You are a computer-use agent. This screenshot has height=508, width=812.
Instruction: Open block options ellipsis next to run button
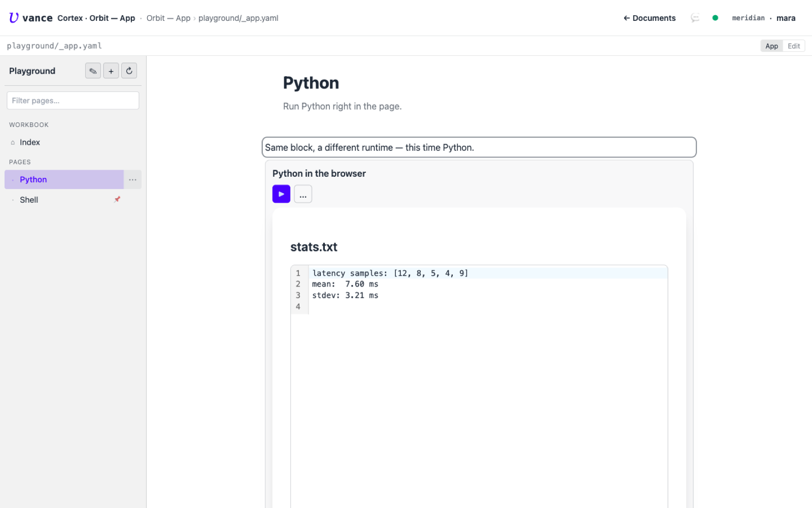[303, 194]
